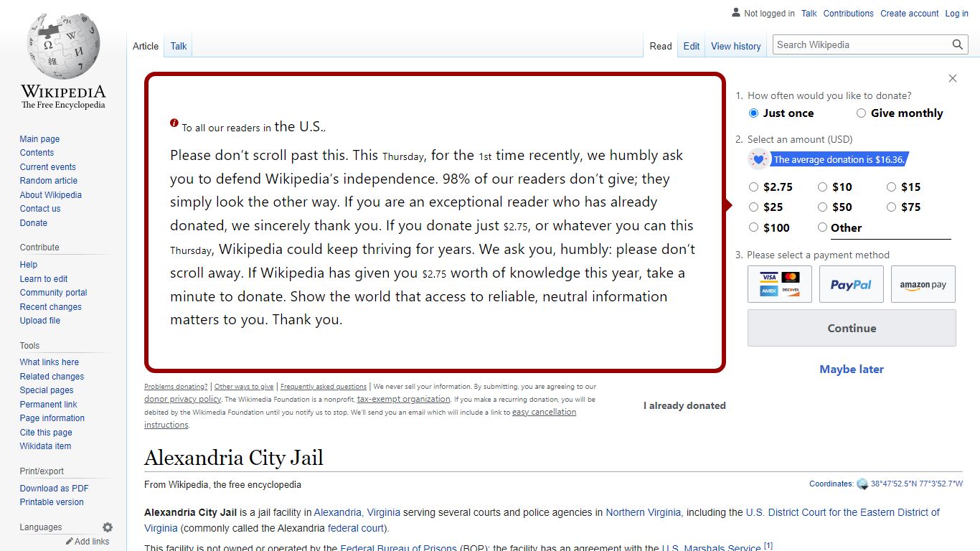980x551 pixels.
Task: Open Current events in sidebar
Action: pyautogui.click(x=47, y=167)
